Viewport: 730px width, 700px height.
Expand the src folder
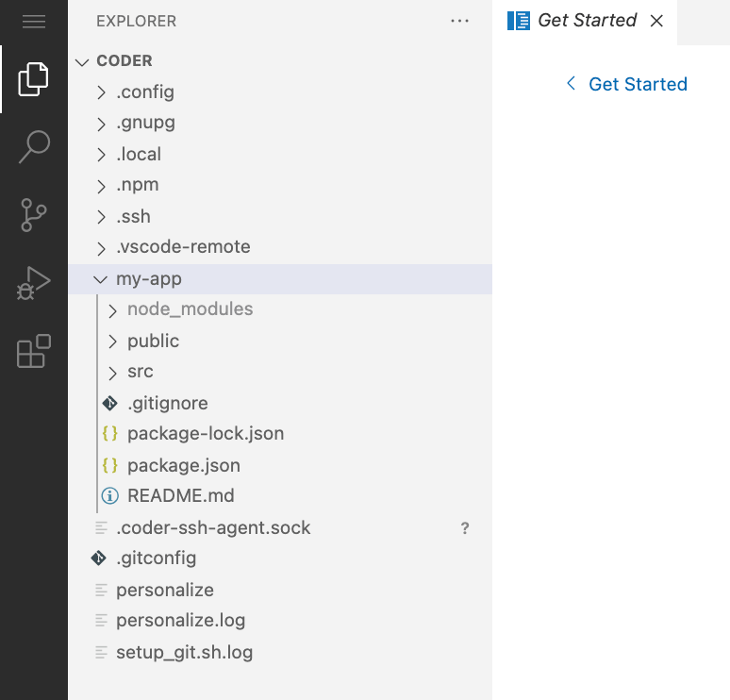click(280, 372)
